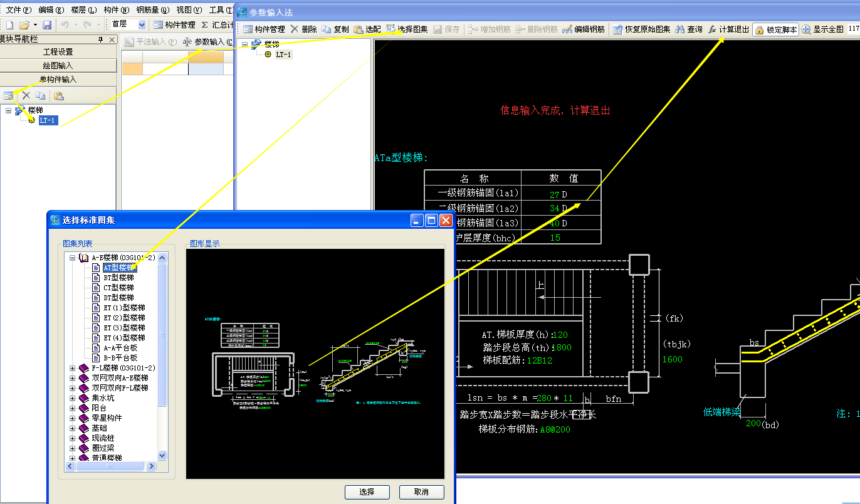
Task: Select LT-1 in the 参数输入法 tree
Action: pyautogui.click(x=283, y=55)
